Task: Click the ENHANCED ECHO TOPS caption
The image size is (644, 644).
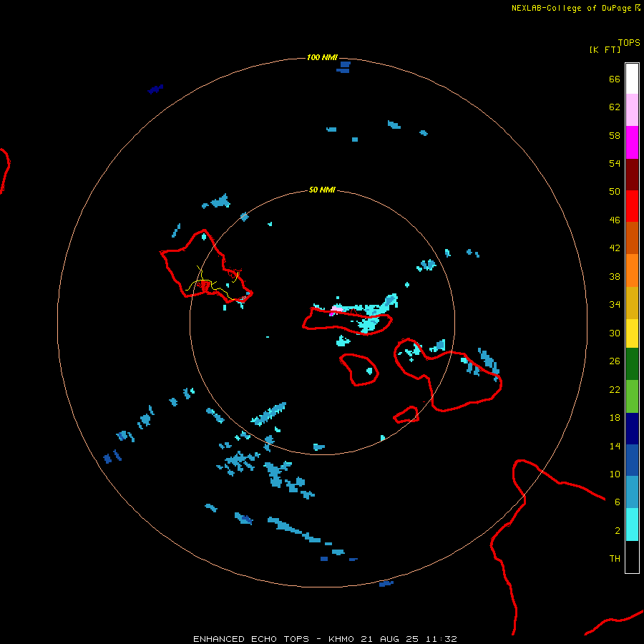Action: (x=251, y=639)
